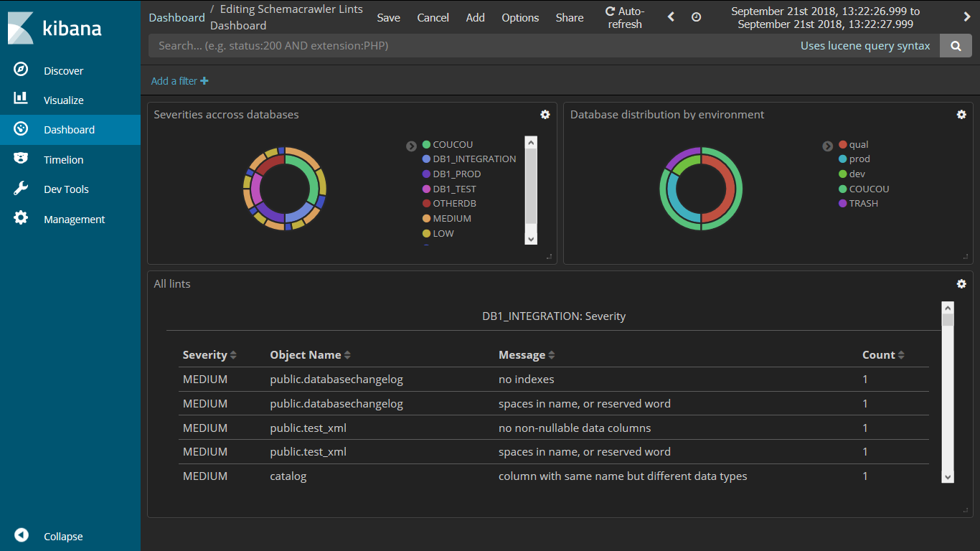Click qual red legend color dot
This screenshot has width=980, height=551.
coord(842,144)
